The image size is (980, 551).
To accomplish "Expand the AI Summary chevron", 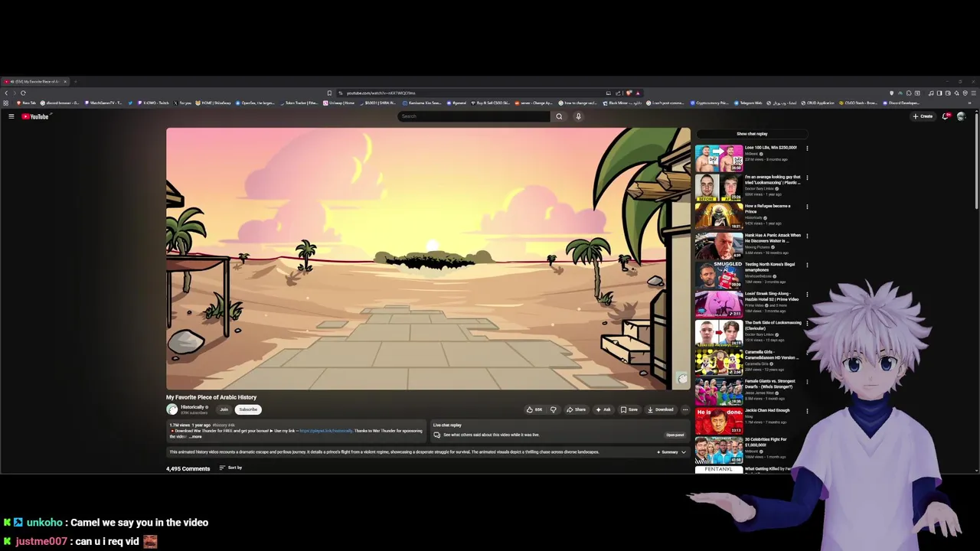I will (x=684, y=452).
